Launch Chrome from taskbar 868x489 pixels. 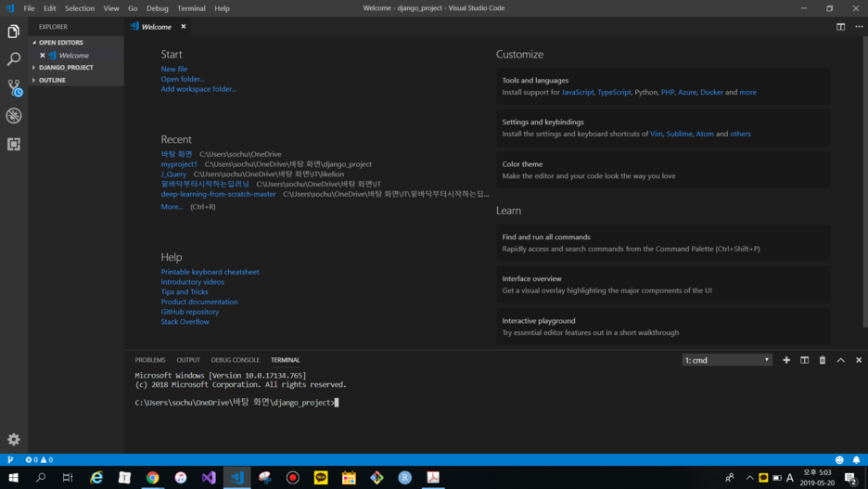pyautogui.click(x=152, y=477)
